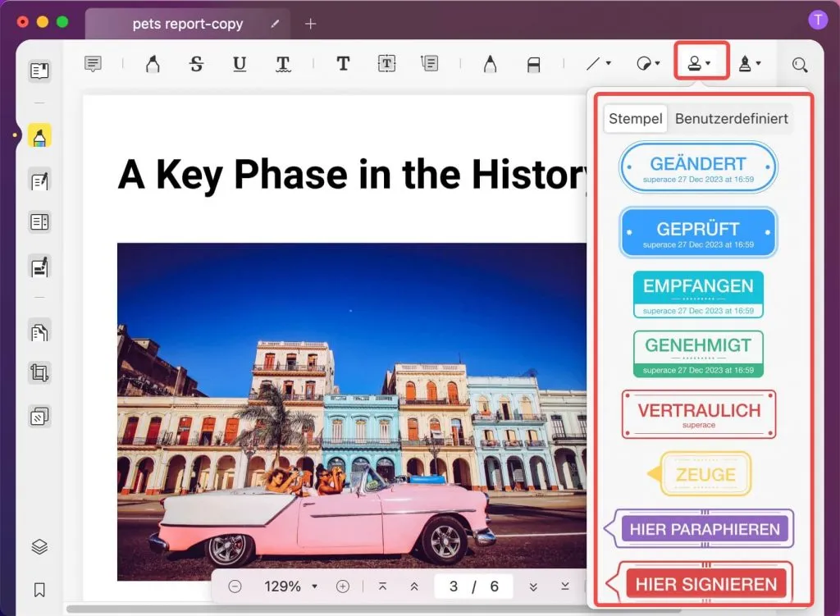The image size is (840, 616).
Task: Select the Squiggly underline tool
Action: pyautogui.click(x=283, y=64)
